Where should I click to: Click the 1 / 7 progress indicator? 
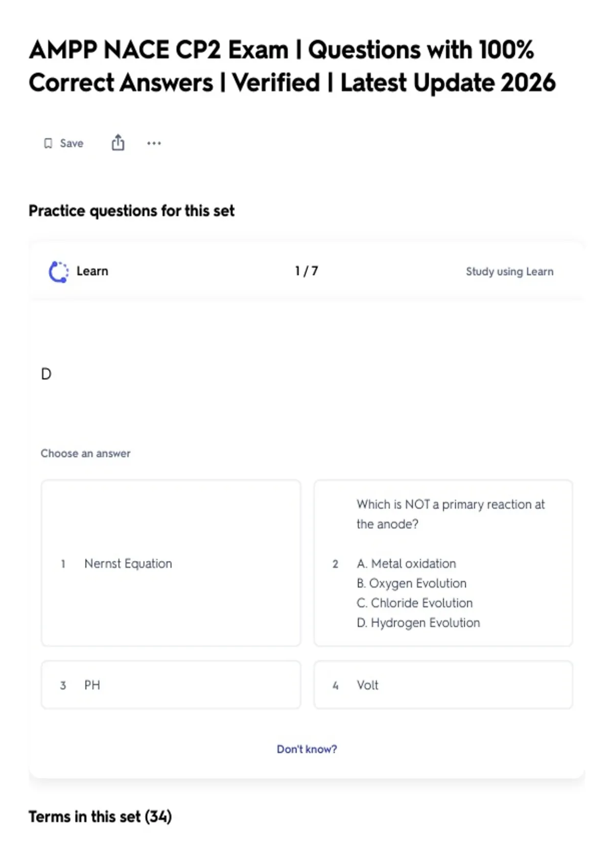pyautogui.click(x=306, y=271)
